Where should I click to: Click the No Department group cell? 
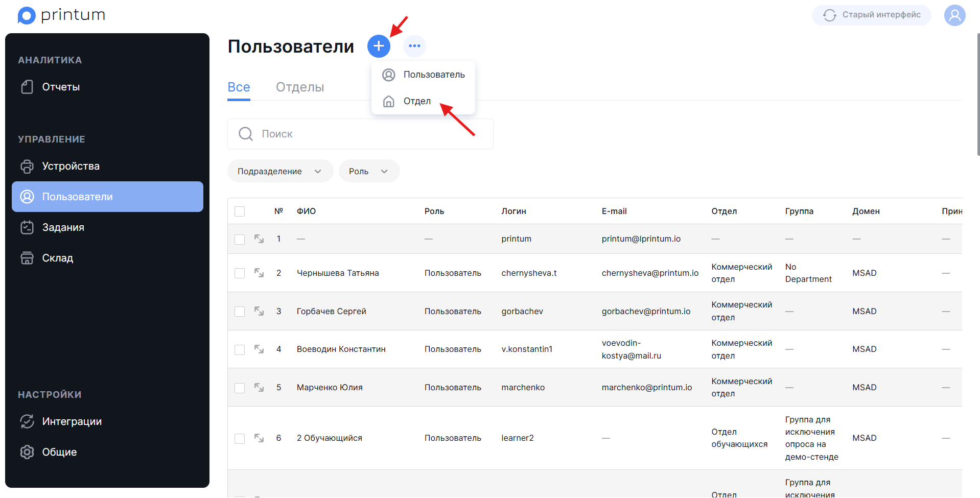pos(808,273)
